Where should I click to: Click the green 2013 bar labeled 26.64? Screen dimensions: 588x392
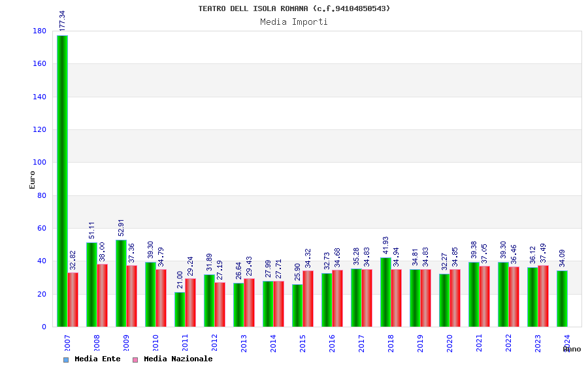coord(239,305)
